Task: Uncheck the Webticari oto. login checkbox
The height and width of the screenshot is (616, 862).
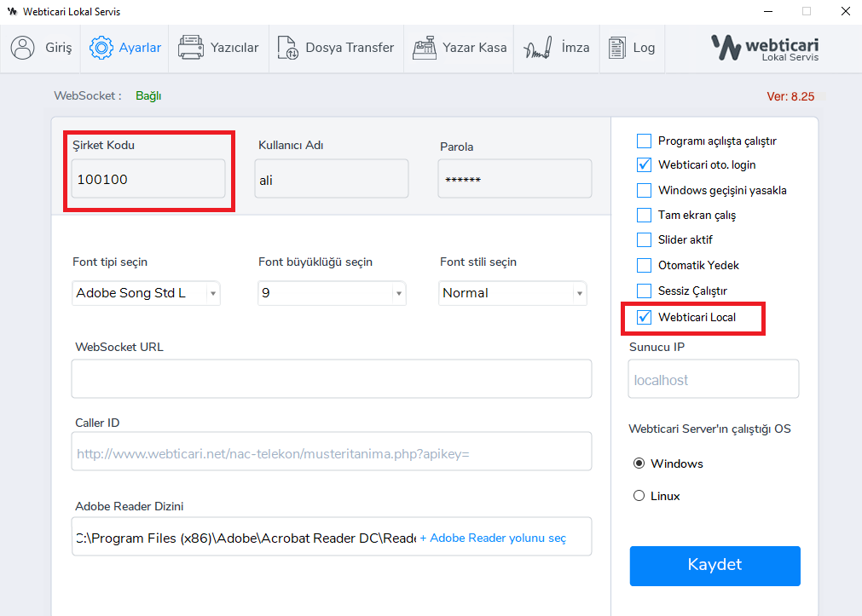Action: 644,164
